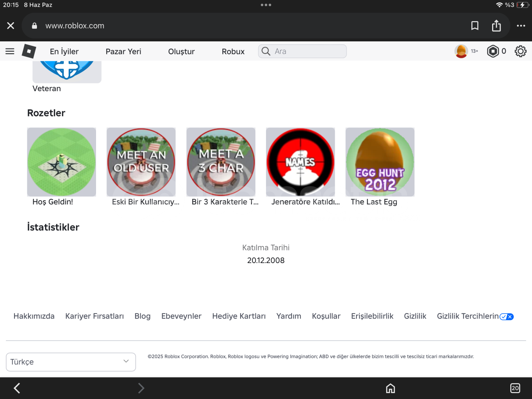Go back with the browser arrow
Viewport: 532px width, 399px height.
[17, 388]
